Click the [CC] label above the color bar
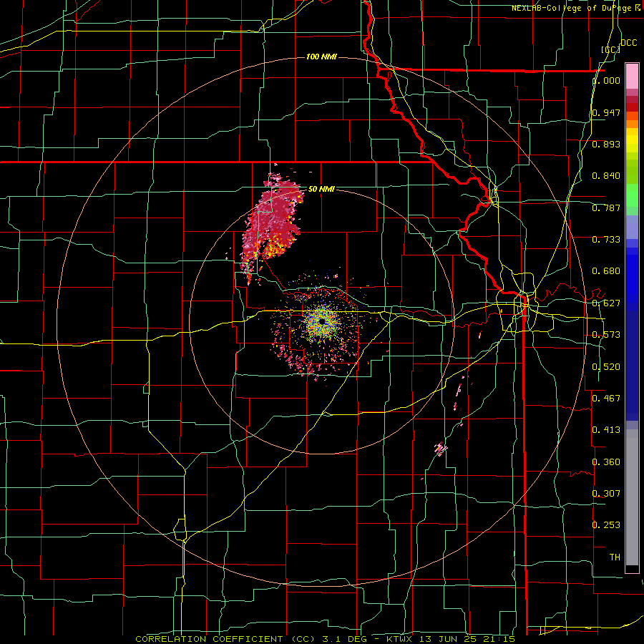The width and height of the screenshot is (644, 644). click(611, 49)
